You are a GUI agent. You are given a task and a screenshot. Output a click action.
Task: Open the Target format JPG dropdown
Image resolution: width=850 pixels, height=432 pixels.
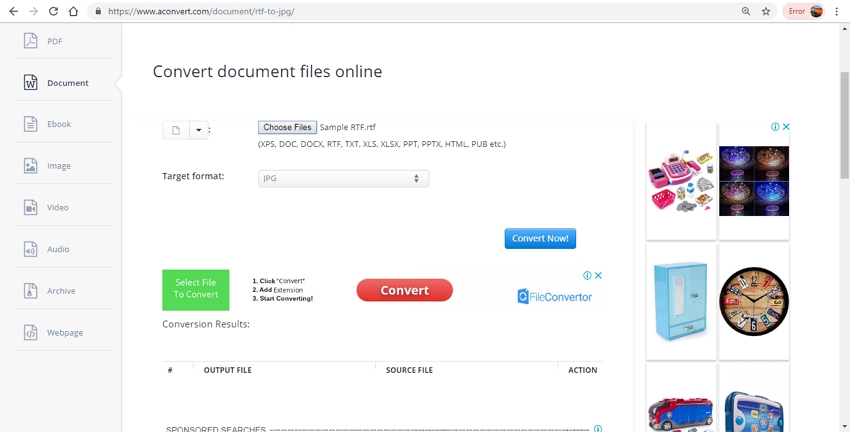(x=343, y=178)
